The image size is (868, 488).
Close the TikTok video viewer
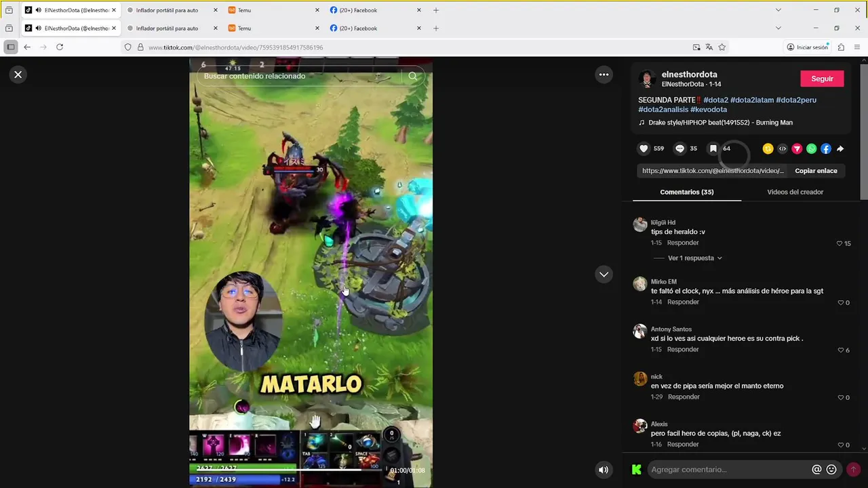(18, 75)
